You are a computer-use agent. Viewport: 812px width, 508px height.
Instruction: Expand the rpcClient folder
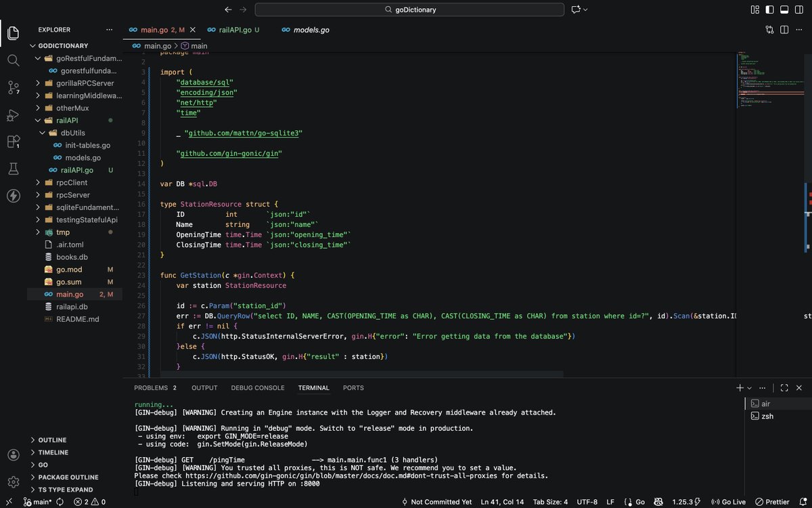75,182
